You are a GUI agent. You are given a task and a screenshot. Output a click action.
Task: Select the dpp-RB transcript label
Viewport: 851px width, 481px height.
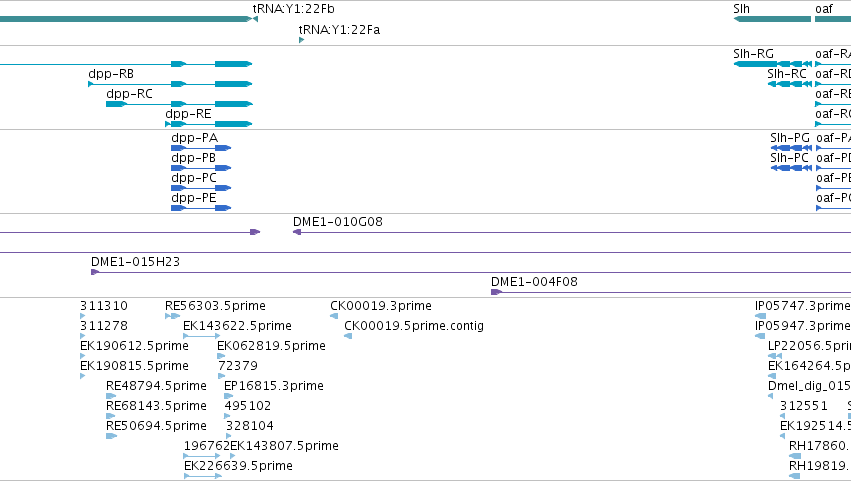pos(111,74)
